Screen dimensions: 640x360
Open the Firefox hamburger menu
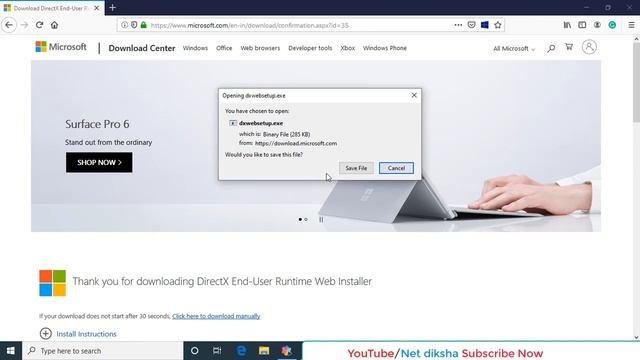(x=631, y=25)
